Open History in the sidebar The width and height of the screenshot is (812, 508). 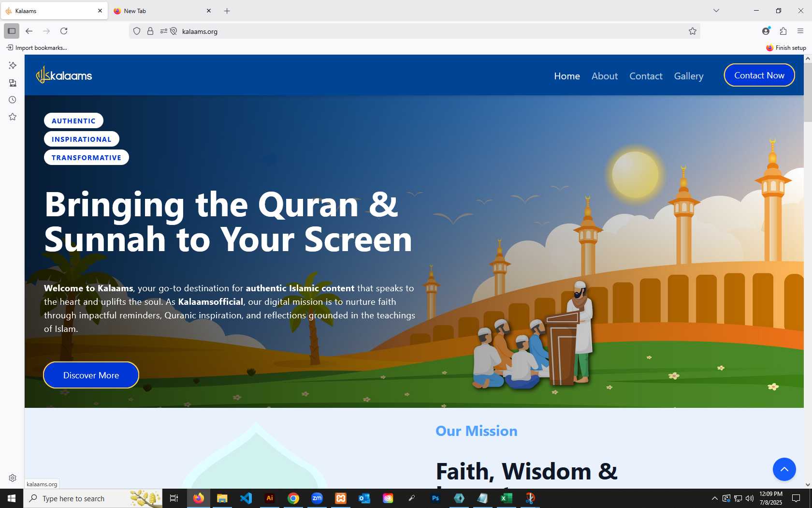(x=13, y=100)
